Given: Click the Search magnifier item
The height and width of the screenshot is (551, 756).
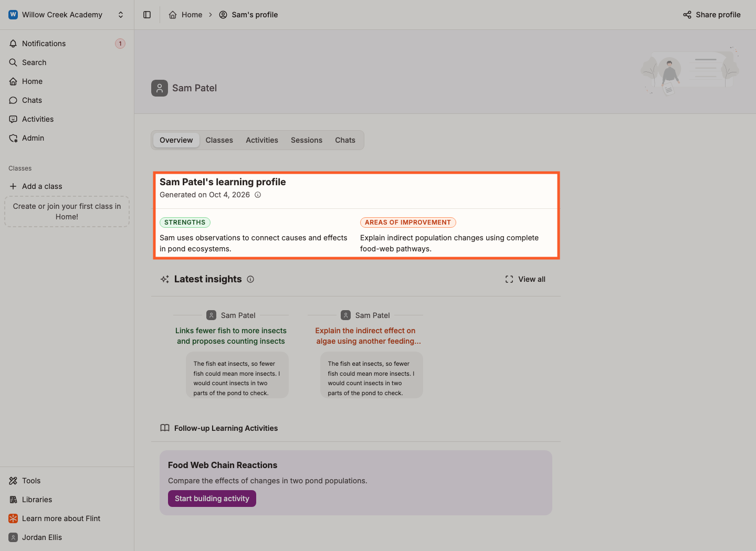Looking at the screenshot, I should [x=67, y=62].
